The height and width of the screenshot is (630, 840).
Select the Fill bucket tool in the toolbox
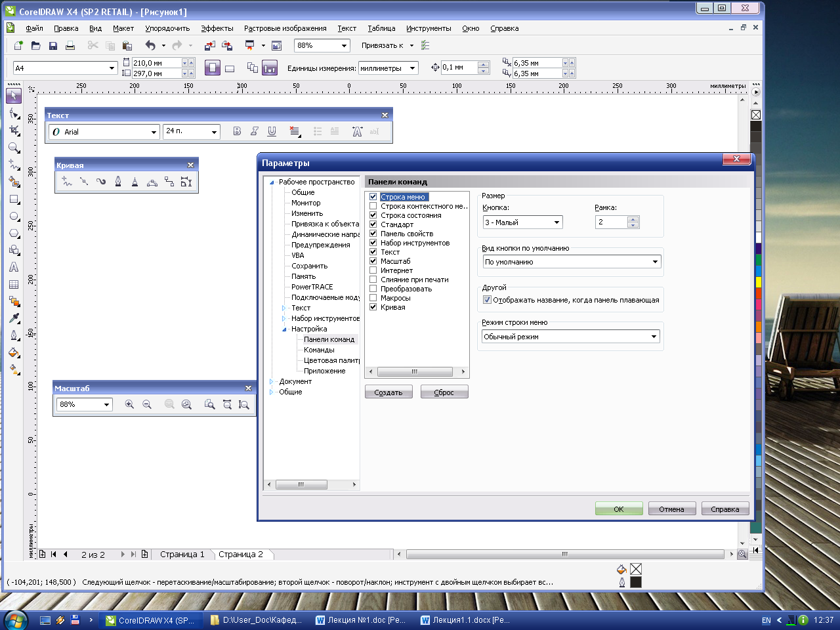pos(14,352)
